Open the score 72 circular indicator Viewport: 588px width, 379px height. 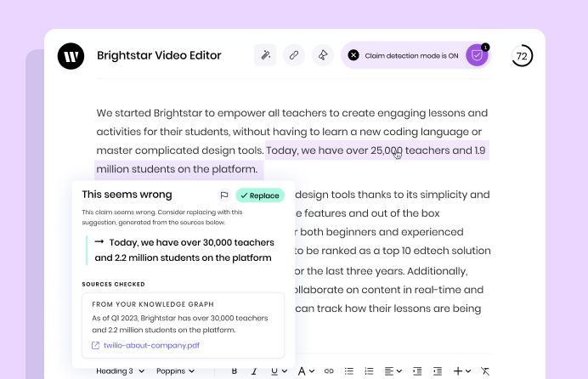(522, 56)
